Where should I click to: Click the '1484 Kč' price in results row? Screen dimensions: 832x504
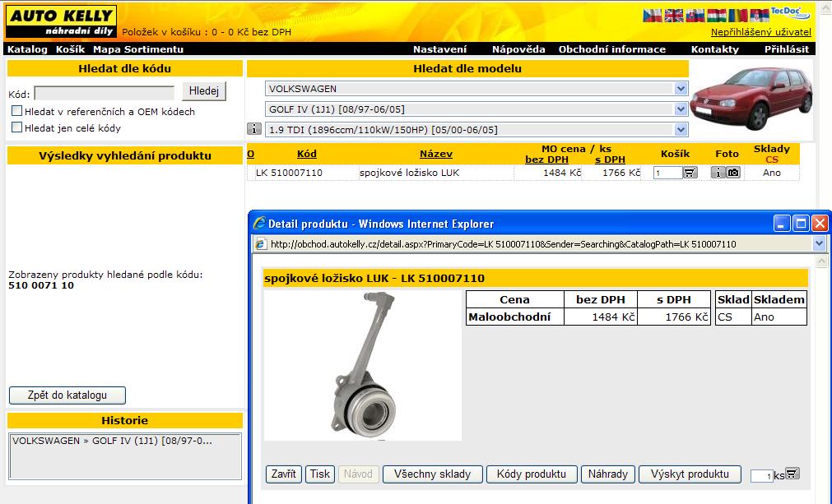tap(562, 173)
